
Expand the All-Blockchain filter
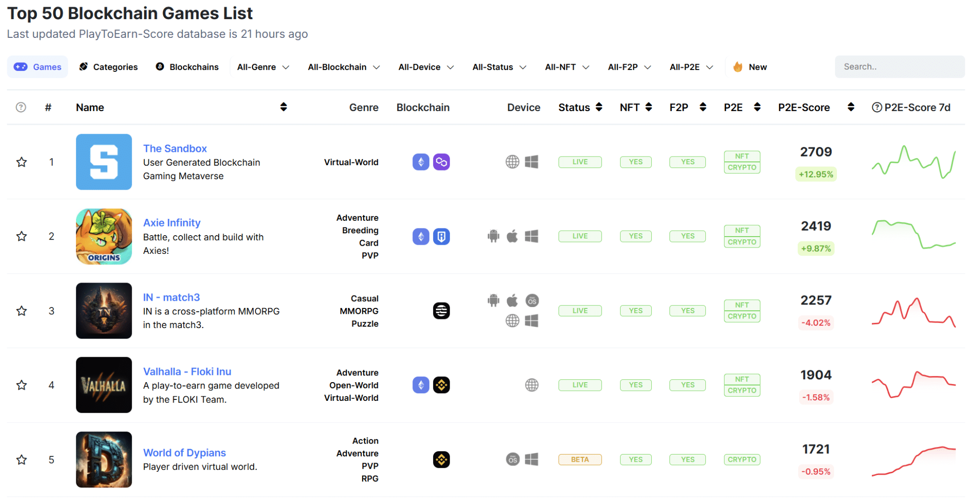(344, 67)
